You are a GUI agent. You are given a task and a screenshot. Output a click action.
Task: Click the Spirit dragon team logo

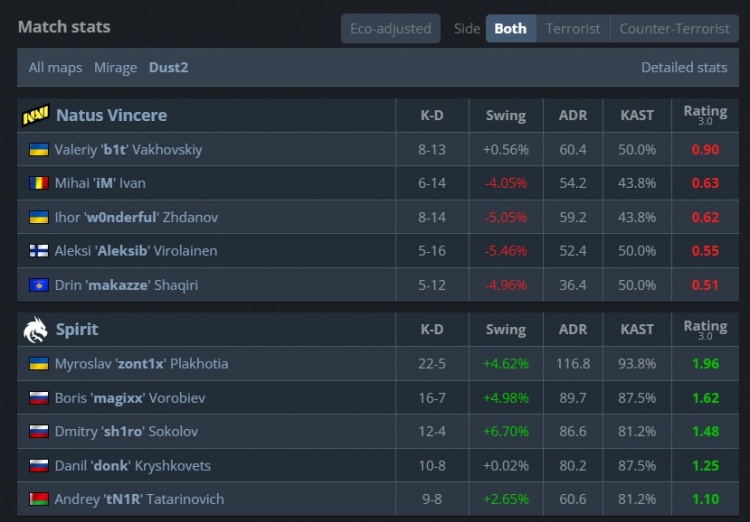coord(35,329)
